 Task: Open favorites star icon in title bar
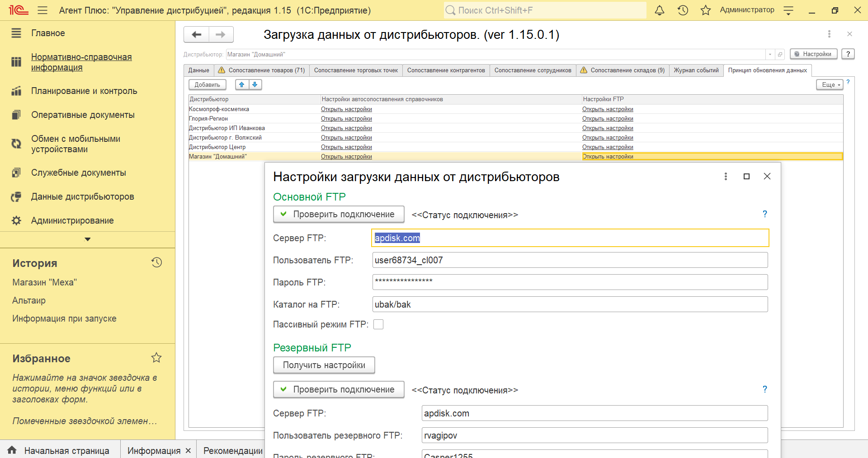[x=706, y=10]
